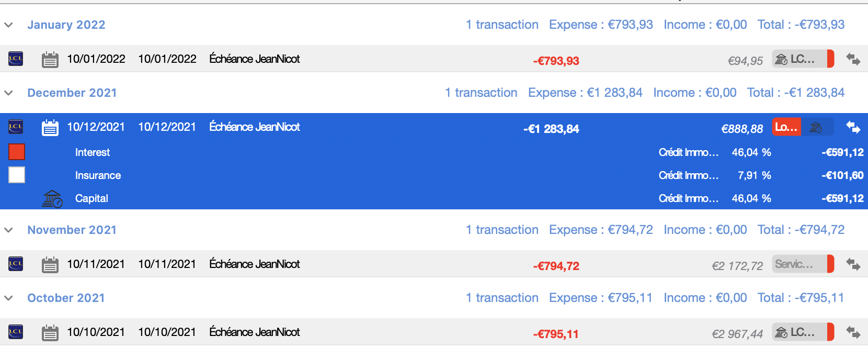Click the white Insurance category square

point(17,175)
